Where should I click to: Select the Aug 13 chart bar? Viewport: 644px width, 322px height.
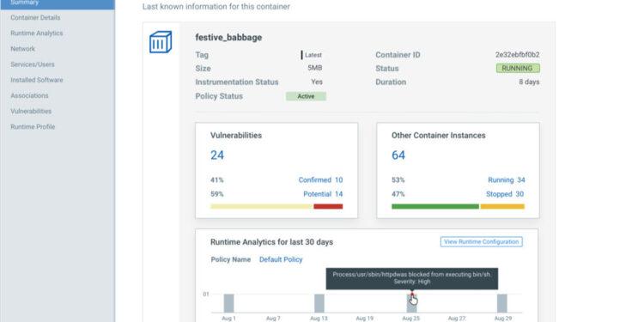pos(319,303)
